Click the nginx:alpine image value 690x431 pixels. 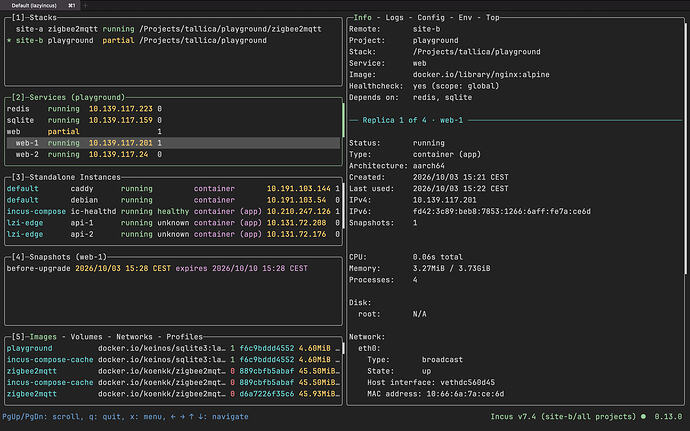click(481, 75)
